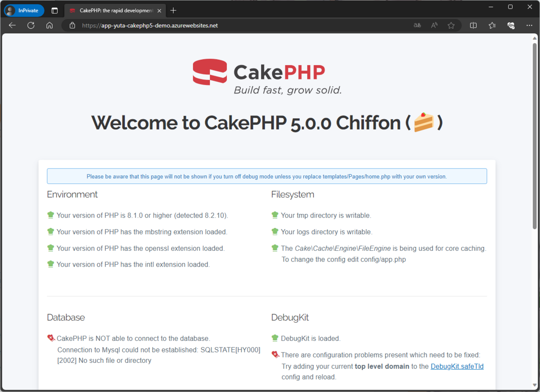Click the text size A icon in toolbar
The width and height of the screenshot is (540, 392).
(x=434, y=25)
